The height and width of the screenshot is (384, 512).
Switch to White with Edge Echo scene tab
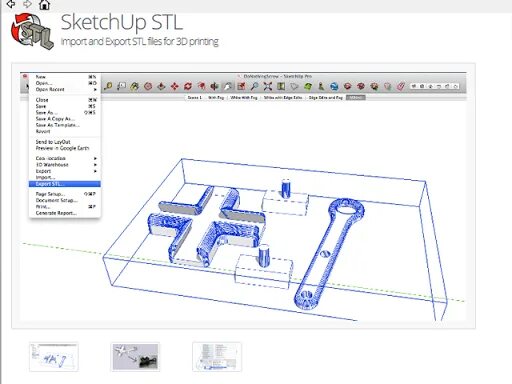[x=283, y=98]
